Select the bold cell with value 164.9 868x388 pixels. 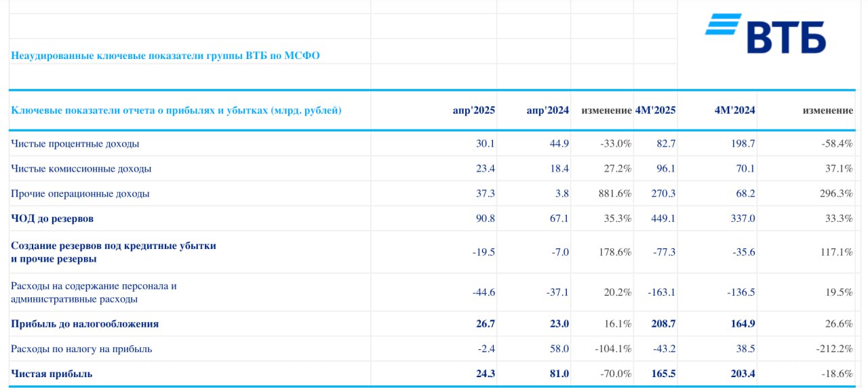[x=743, y=324]
